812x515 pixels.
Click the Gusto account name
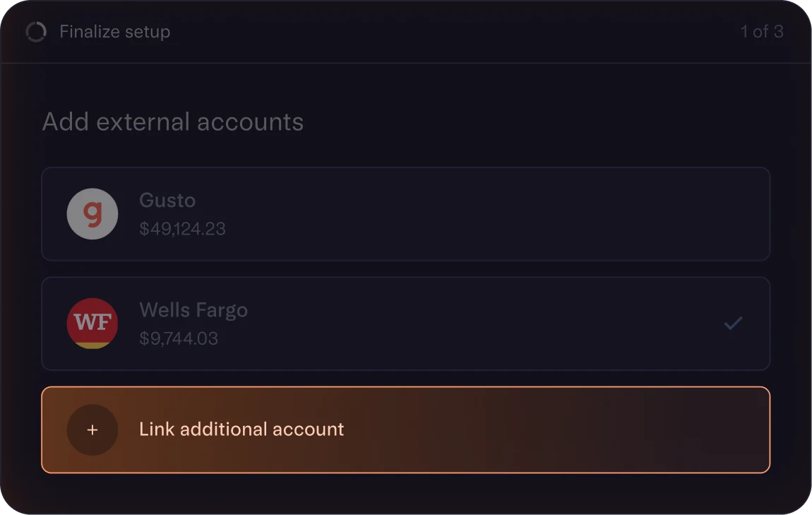click(167, 201)
